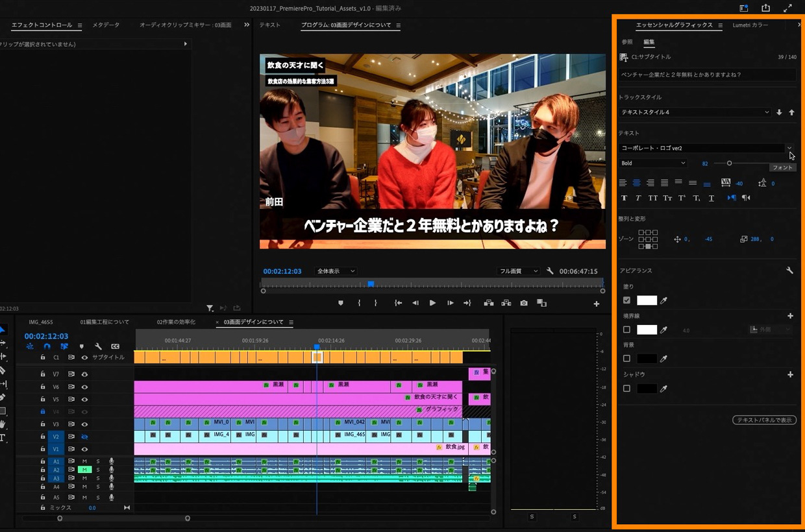The width and height of the screenshot is (805, 532).
Task: Click the caption text field
Action: (x=708, y=75)
